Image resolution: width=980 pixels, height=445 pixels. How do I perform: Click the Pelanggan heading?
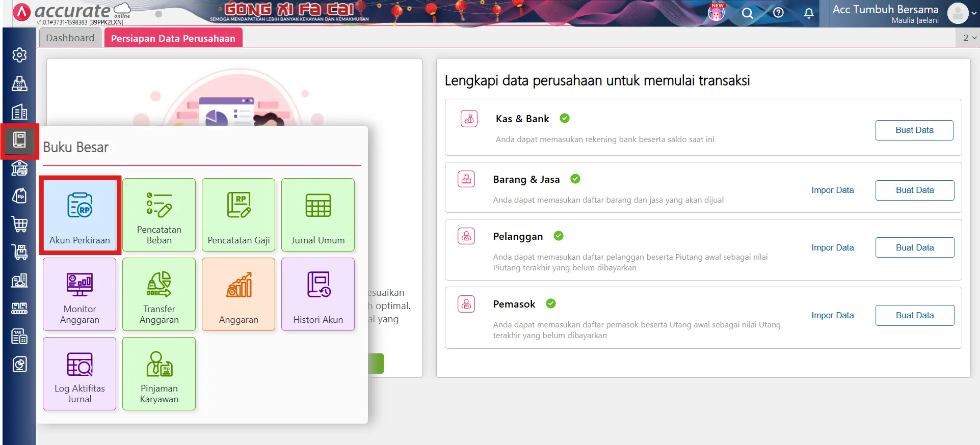(518, 236)
